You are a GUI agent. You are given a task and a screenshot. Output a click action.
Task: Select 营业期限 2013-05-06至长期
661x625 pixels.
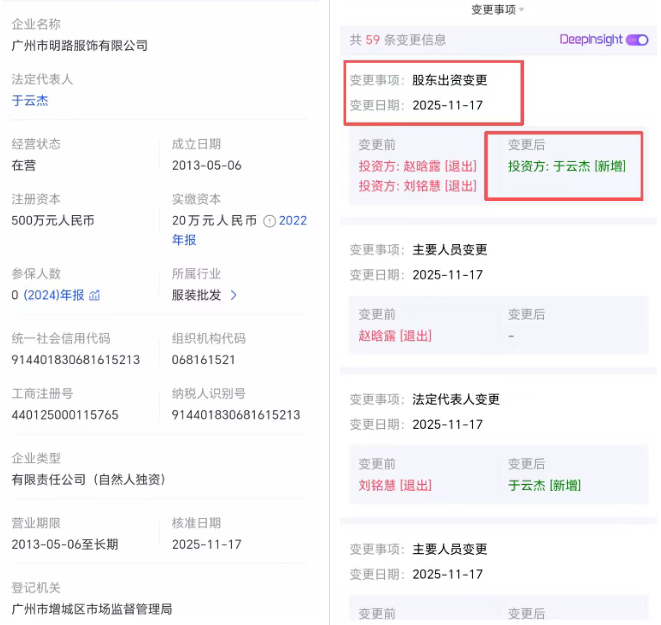pyautogui.click(x=65, y=545)
